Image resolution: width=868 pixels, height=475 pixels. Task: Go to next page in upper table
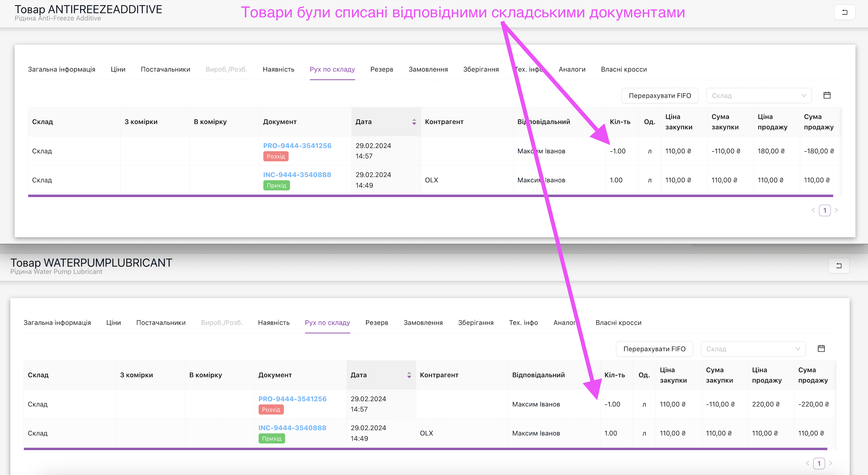point(836,210)
